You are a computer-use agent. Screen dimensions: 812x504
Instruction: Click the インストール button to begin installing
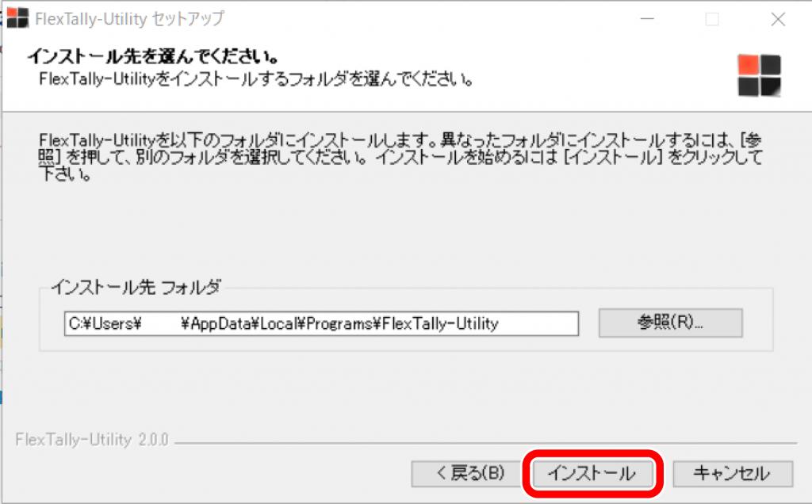tap(592, 473)
